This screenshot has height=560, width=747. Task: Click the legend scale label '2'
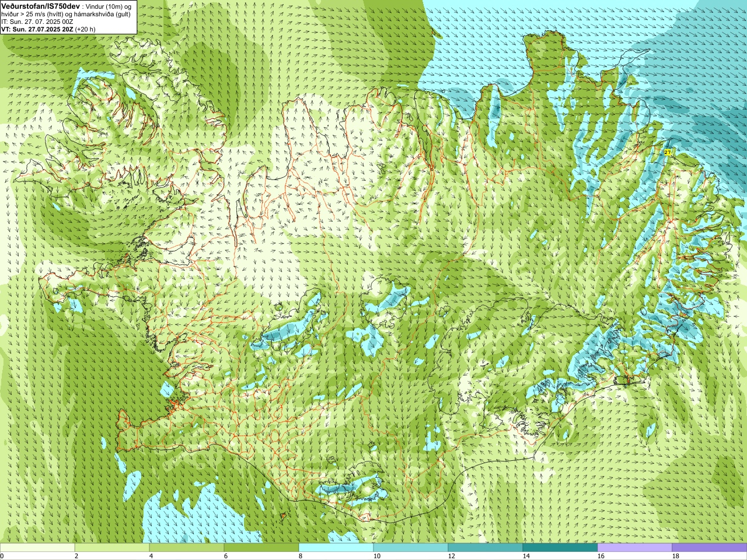click(76, 556)
